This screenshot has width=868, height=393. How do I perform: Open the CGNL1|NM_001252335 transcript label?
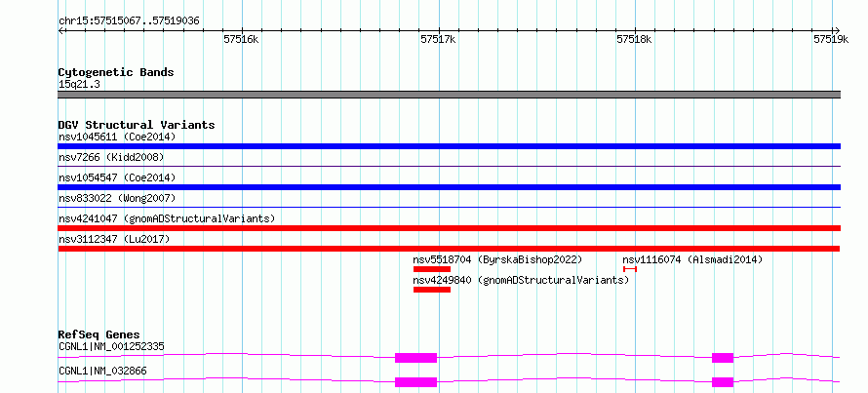[x=111, y=347]
